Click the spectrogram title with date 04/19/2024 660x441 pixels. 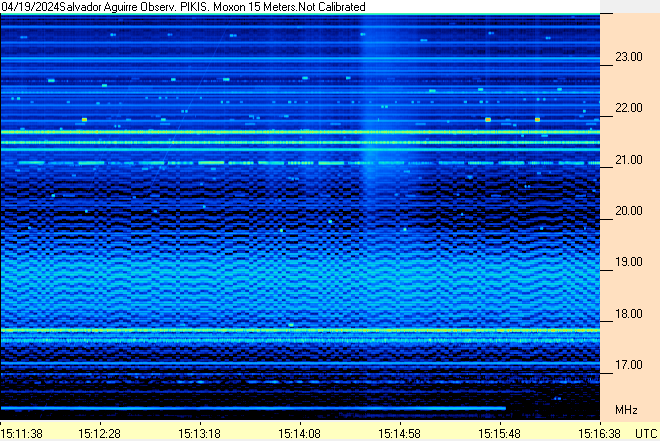tap(183, 7)
